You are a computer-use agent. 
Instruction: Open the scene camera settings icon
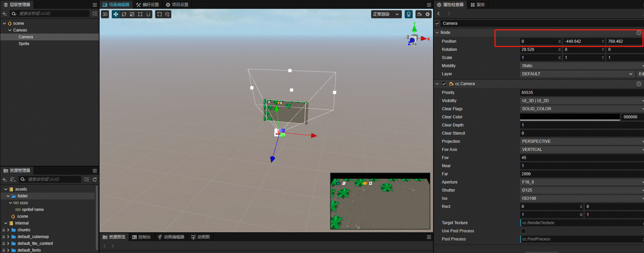tap(420, 14)
